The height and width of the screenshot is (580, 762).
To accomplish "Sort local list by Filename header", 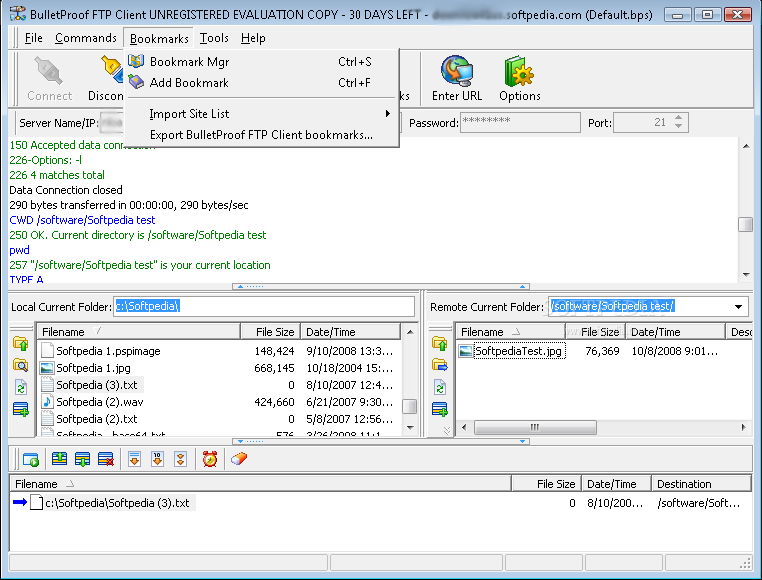I will click(139, 332).
